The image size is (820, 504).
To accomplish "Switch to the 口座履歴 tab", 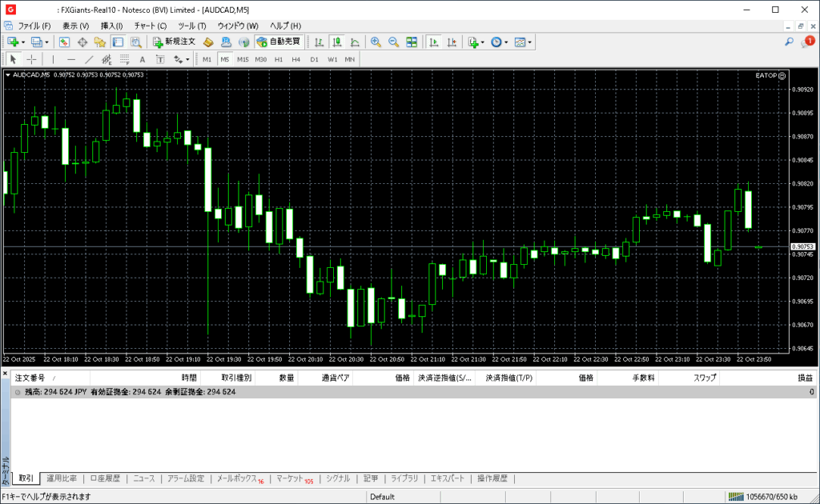I will coord(104,478).
